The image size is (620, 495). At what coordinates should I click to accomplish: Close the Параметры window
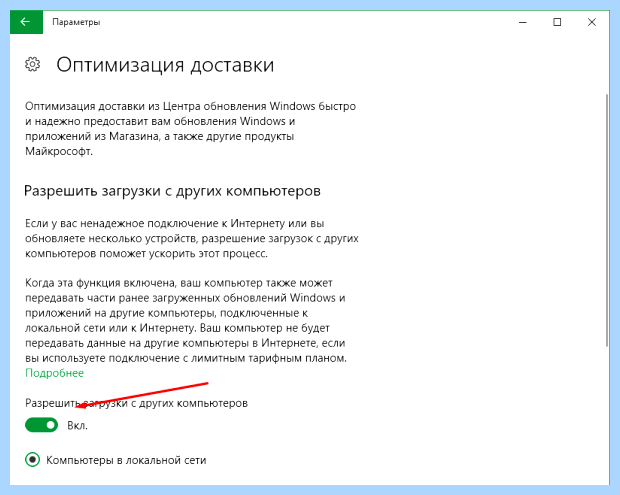point(592,22)
